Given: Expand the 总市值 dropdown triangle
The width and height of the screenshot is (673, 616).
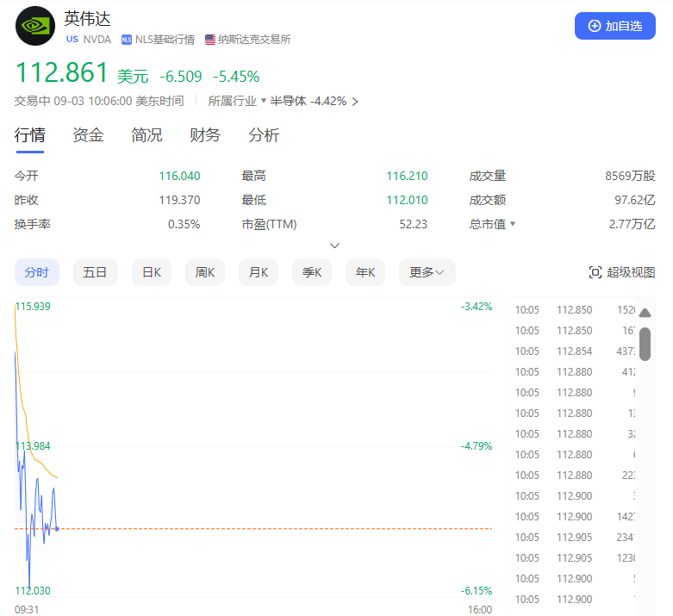Looking at the screenshot, I should [514, 224].
